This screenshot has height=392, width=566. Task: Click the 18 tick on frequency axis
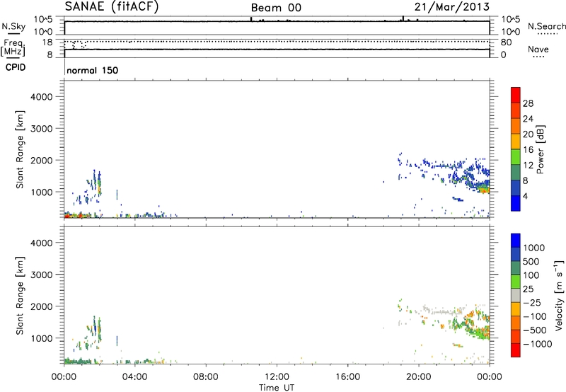[47, 42]
